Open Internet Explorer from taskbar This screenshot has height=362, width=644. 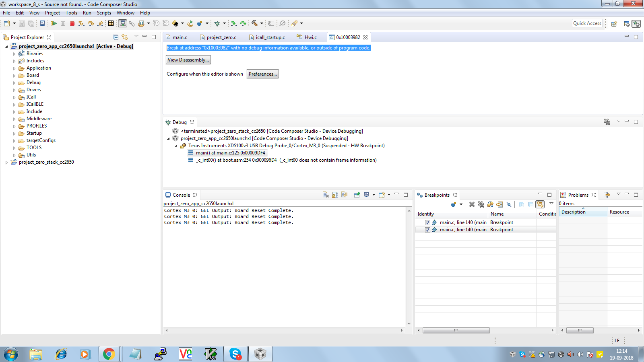tap(61, 354)
